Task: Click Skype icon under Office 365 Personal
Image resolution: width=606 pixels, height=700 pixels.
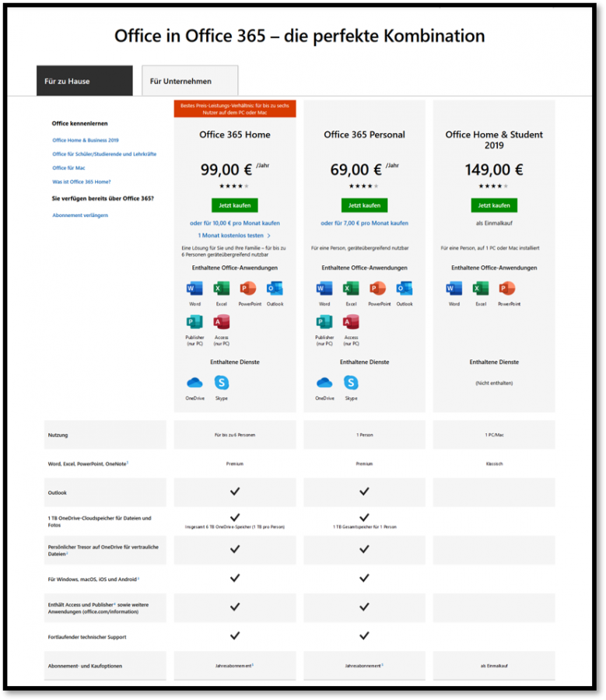Action: click(351, 383)
